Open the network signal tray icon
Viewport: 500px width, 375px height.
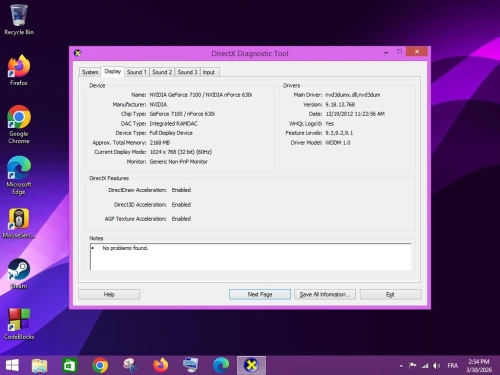(x=424, y=366)
